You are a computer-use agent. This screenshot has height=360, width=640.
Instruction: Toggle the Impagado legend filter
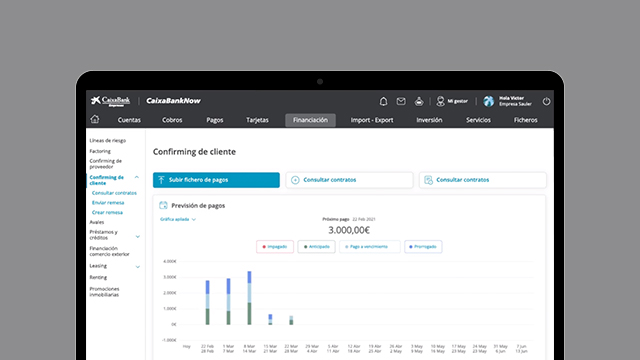click(x=275, y=247)
